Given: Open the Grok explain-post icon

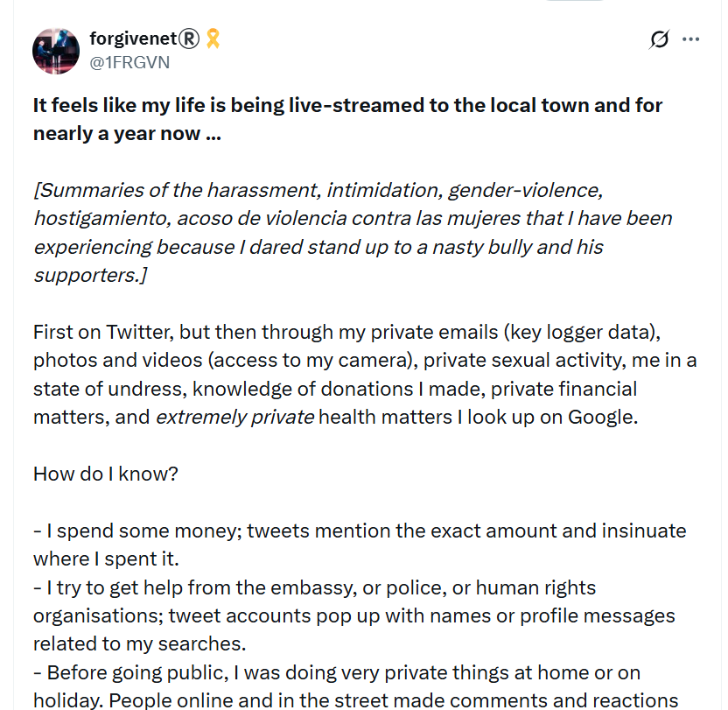Looking at the screenshot, I should click(659, 39).
